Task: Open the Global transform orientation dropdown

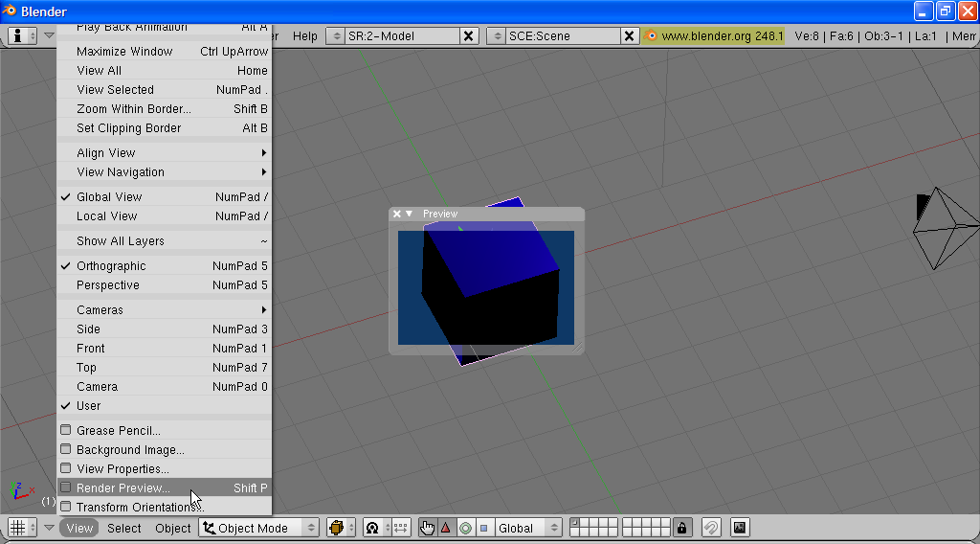Action: pos(527,528)
